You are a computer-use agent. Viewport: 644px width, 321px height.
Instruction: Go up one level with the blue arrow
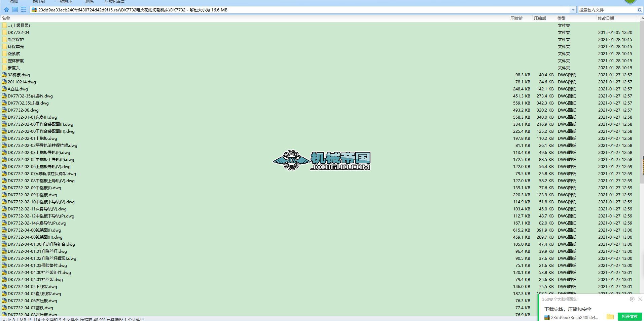6,10
